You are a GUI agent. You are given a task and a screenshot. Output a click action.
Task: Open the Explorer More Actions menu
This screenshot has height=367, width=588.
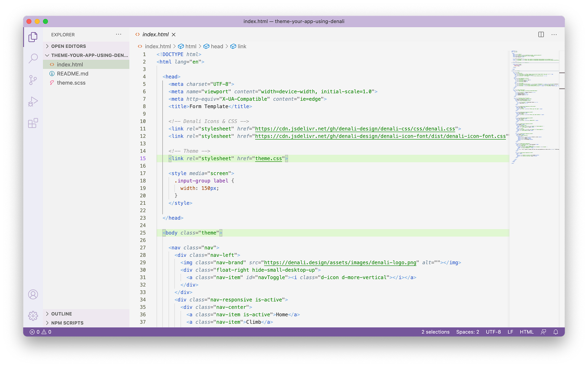tap(118, 34)
